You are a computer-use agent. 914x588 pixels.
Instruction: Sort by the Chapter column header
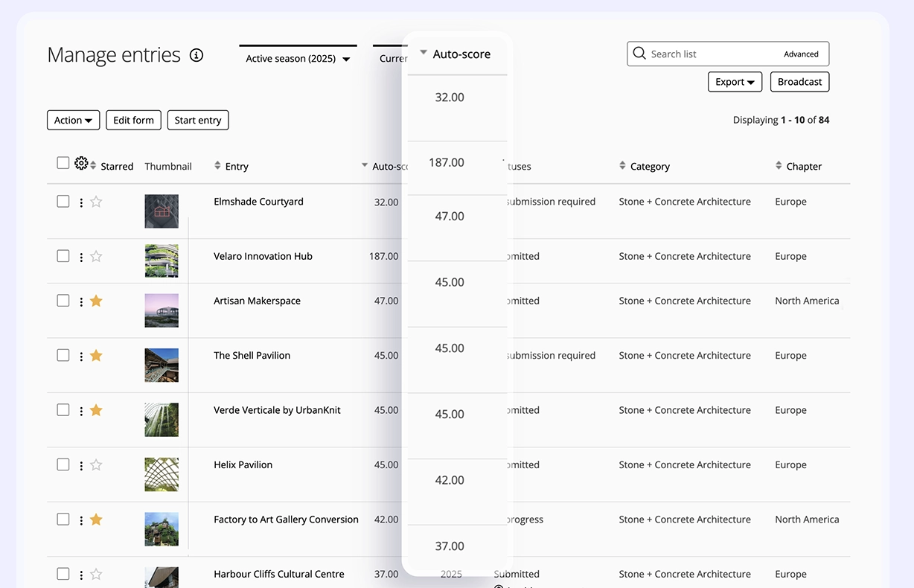(x=799, y=166)
